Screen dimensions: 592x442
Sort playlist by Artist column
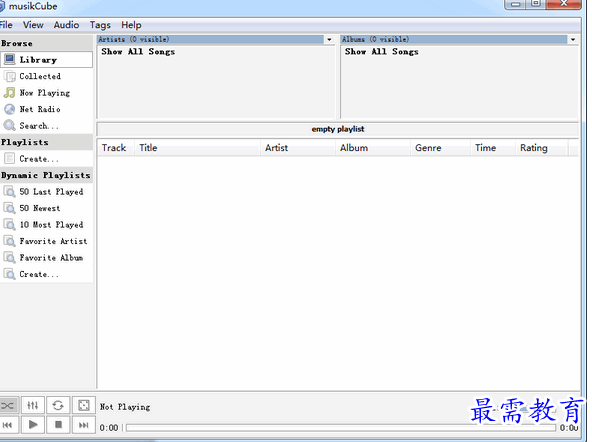298,148
